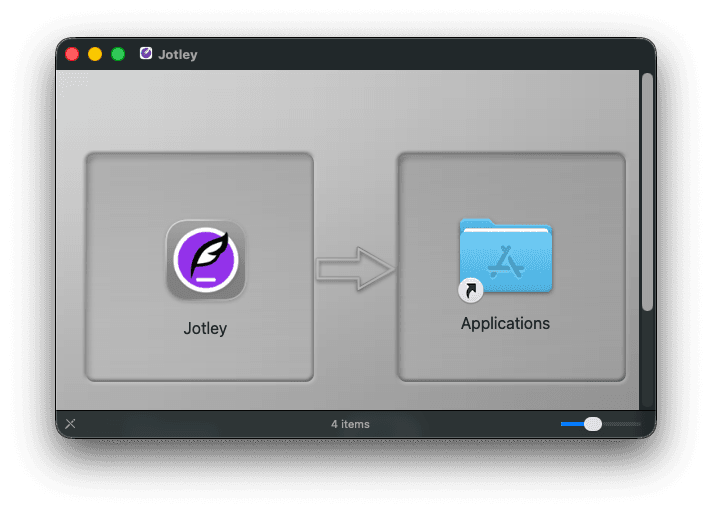Click the "Applications" folder label
Screen dimensions: 712x512
click(505, 324)
